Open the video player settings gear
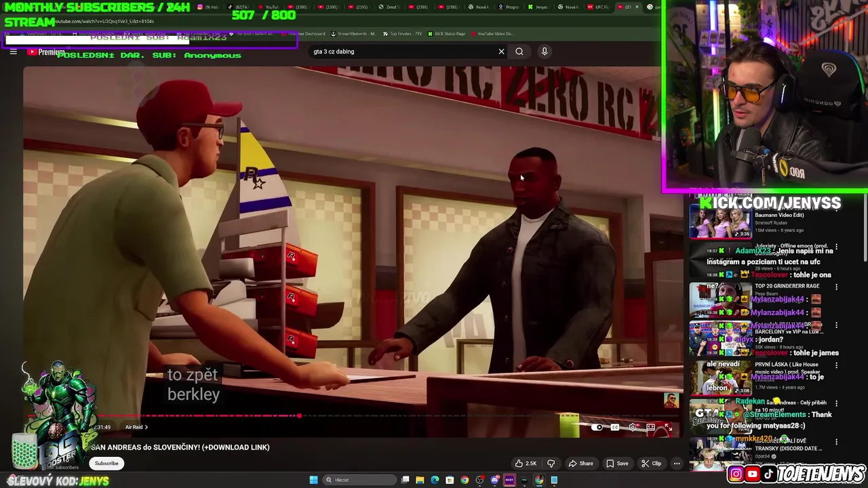The image size is (868, 488). coord(633,427)
